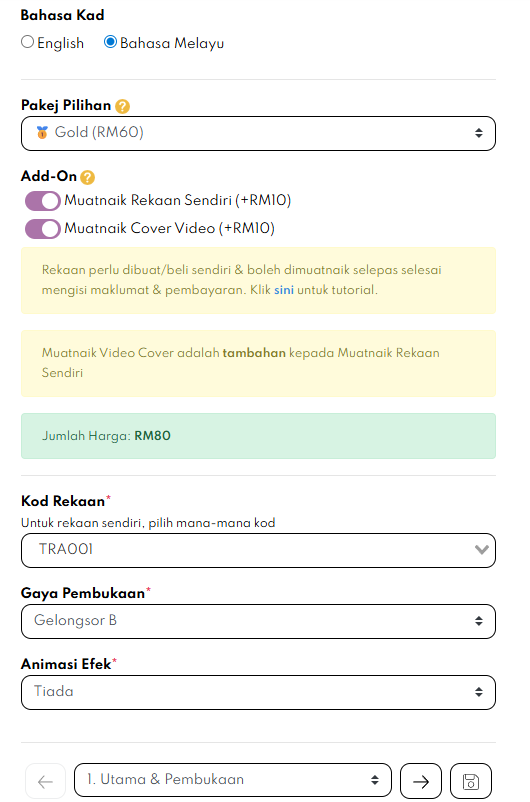Click the help icon beside Pakej Pilihan
Image resolution: width=530 pixels, height=802 pixels.
click(x=122, y=106)
